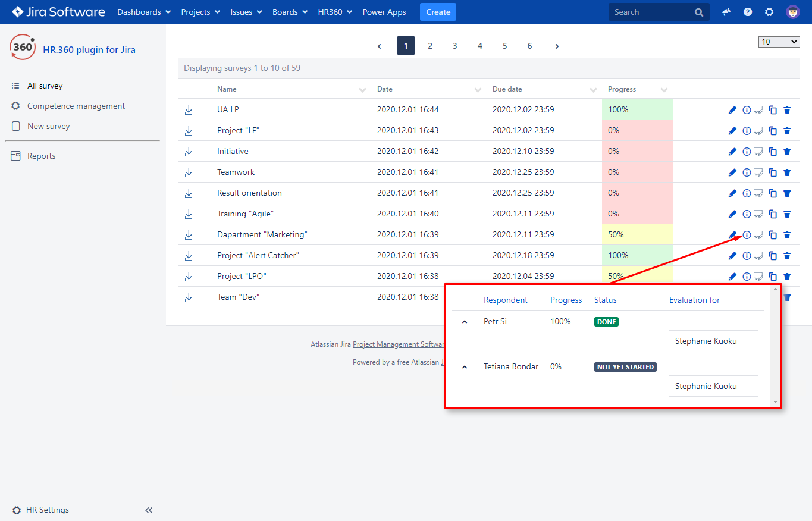The height and width of the screenshot is (521, 812).
Task: Click the Project "Alert Catcher" survey name
Action: point(258,256)
